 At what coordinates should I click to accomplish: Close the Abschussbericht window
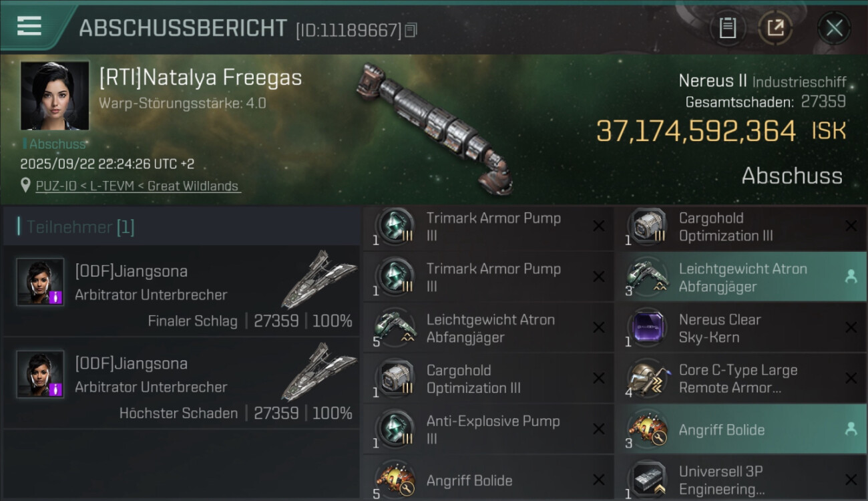(x=834, y=28)
